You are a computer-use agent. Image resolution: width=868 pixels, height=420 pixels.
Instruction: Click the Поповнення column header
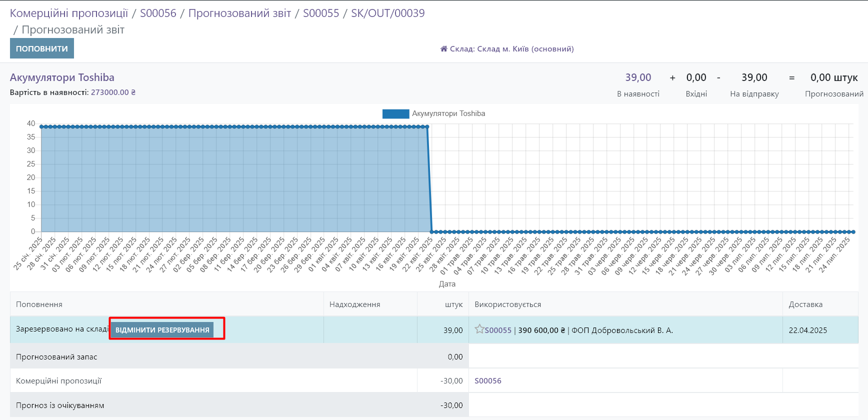click(x=39, y=304)
